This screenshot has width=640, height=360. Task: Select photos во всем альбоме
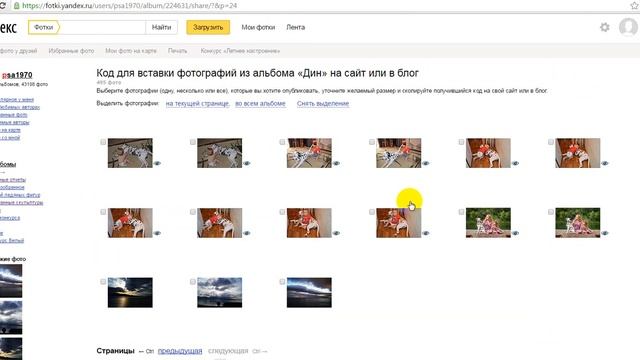pos(260,104)
